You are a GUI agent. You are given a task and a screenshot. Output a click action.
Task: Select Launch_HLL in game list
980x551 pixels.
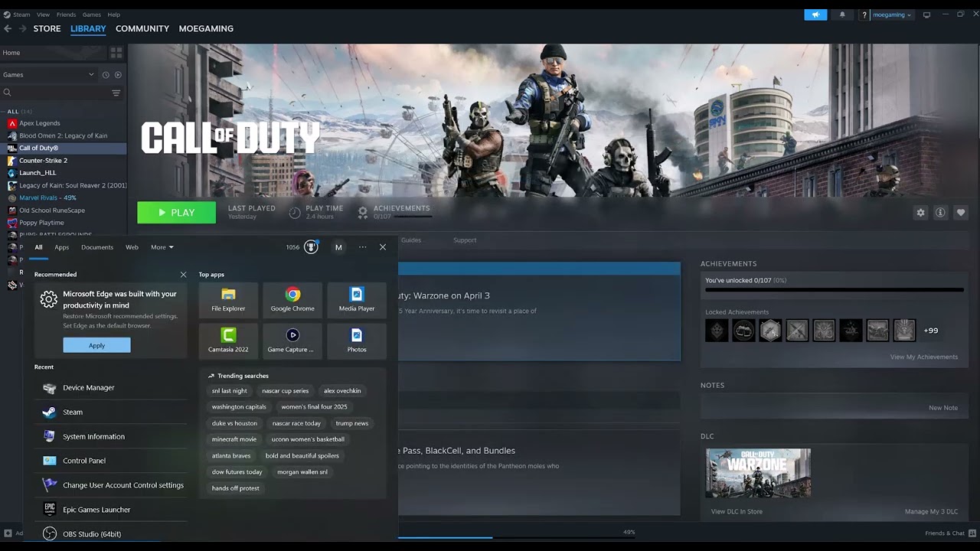click(38, 173)
